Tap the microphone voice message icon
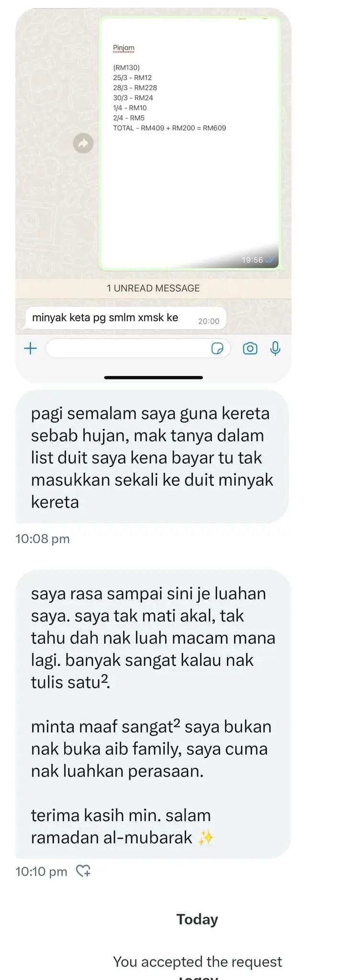The image size is (337, 980). (x=275, y=348)
